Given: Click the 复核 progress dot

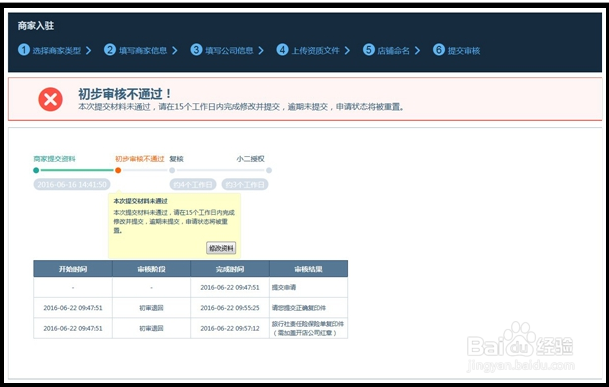Looking at the screenshot, I should click(172, 170).
